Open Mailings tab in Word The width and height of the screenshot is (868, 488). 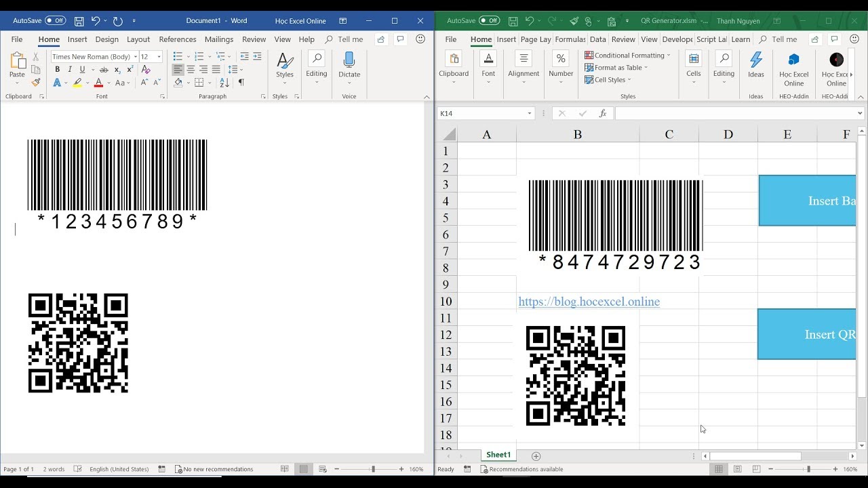coord(219,39)
